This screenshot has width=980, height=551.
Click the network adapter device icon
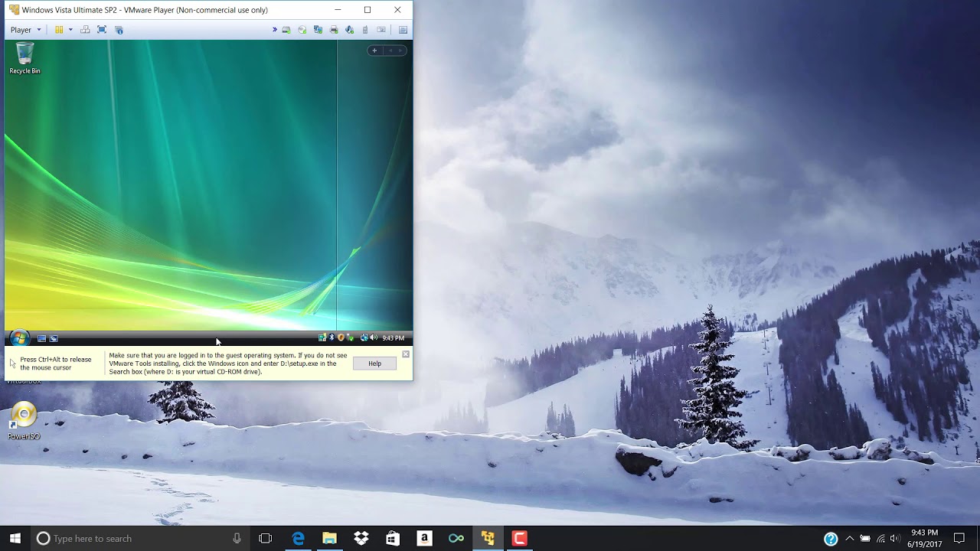[318, 30]
